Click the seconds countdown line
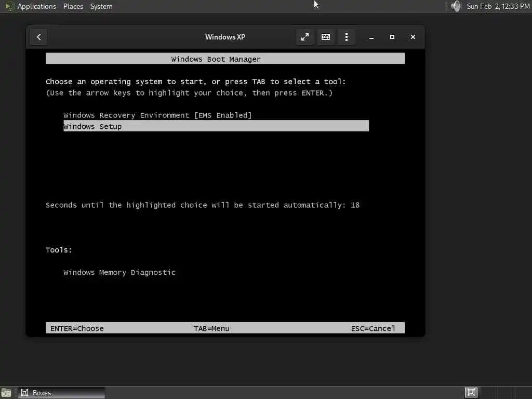This screenshot has width=532, height=399. click(203, 205)
